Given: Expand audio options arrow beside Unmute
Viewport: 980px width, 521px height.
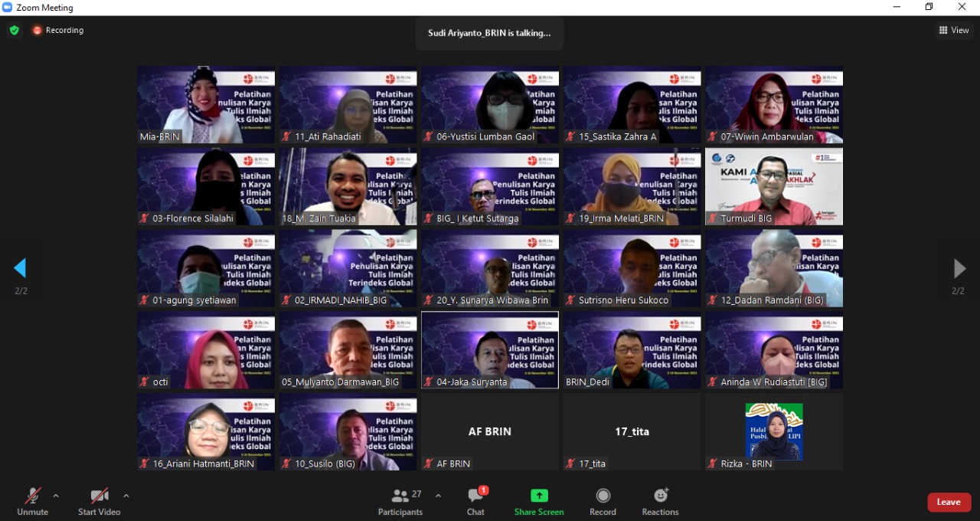Looking at the screenshot, I should pyautogui.click(x=56, y=496).
